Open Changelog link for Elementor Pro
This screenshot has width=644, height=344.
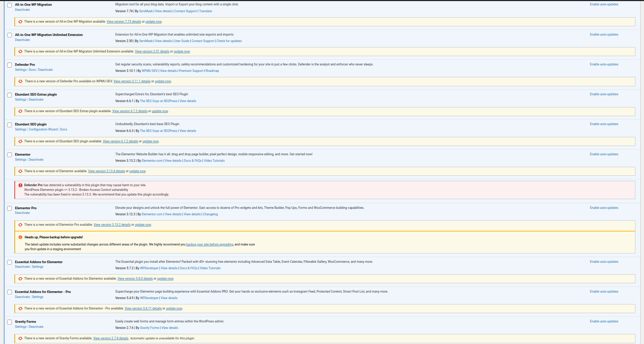210,214
